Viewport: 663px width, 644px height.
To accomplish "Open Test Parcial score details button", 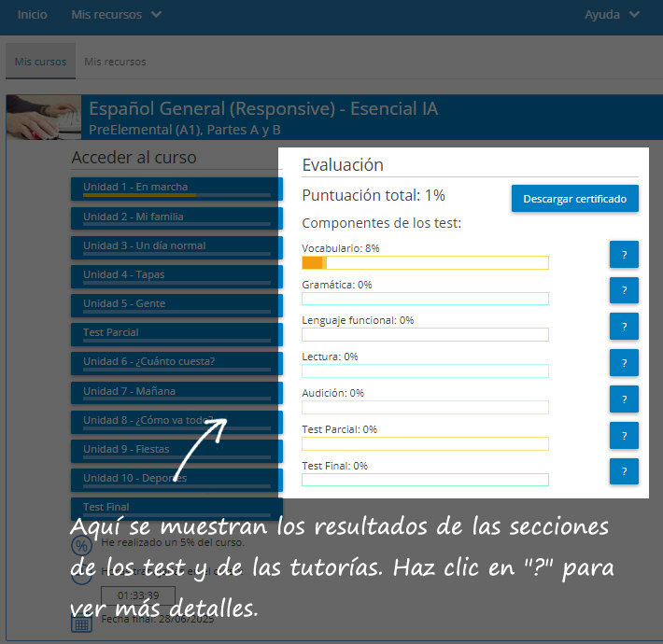I will pos(624,435).
